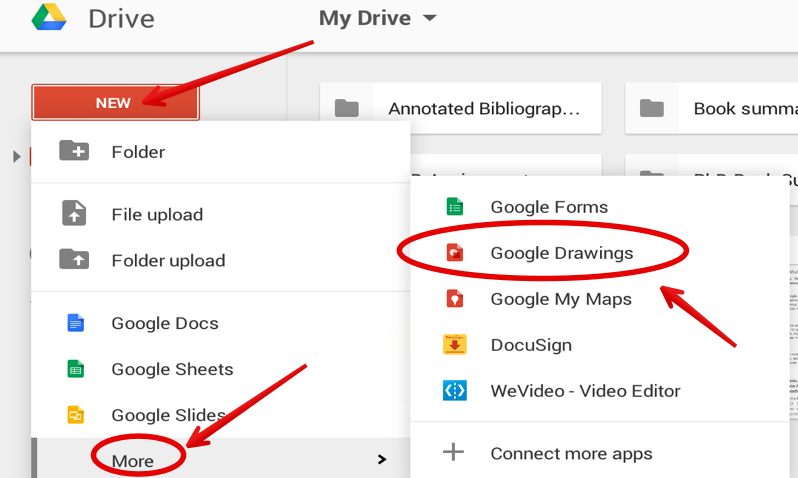Select DocuSign in the submenu
798x478 pixels.
point(600,345)
